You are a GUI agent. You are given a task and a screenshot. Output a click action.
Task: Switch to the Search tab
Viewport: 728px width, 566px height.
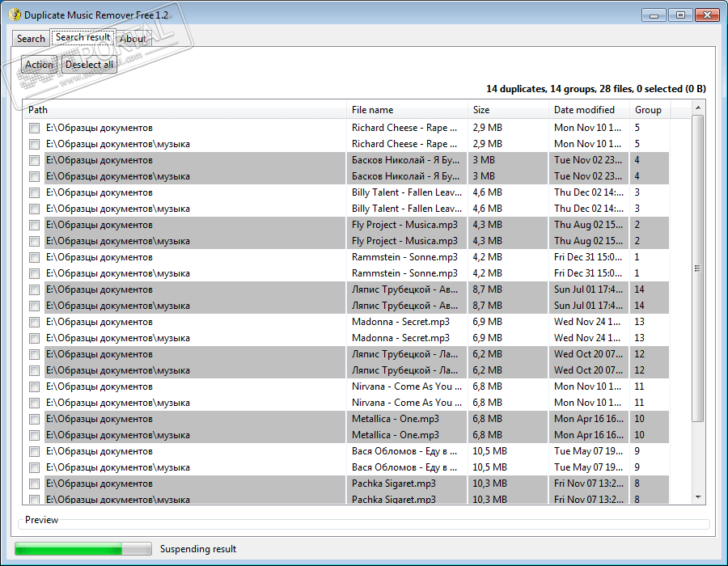click(x=31, y=39)
